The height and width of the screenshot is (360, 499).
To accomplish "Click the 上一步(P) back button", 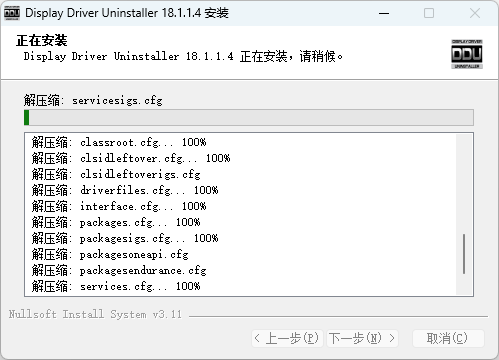I will (x=287, y=338).
